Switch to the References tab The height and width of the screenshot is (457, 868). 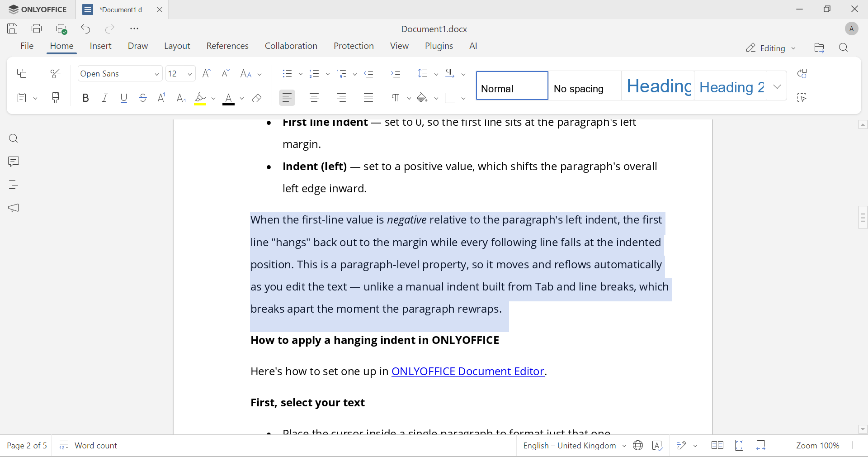pyautogui.click(x=227, y=46)
